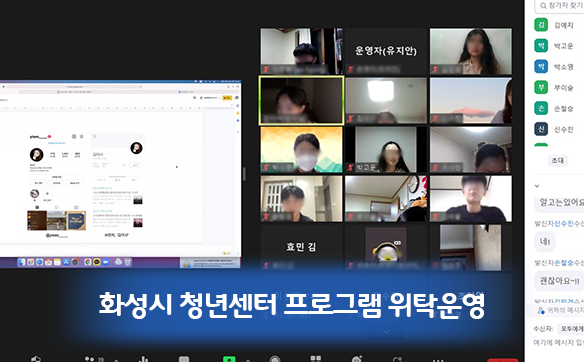Open Launchpad in the shared screen dock
The height and width of the screenshot is (362, 584).
tap(31, 262)
